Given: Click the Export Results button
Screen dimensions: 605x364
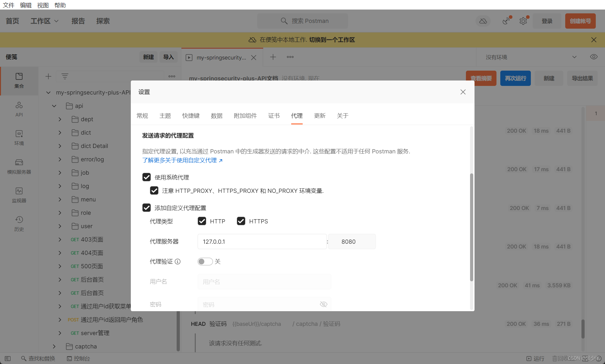Looking at the screenshot, I should (582, 78).
